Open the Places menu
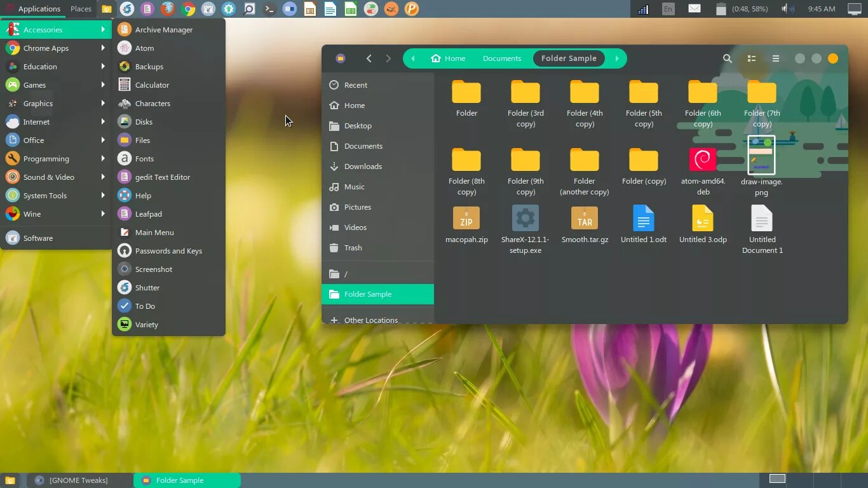The width and height of the screenshot is (868, 488). coord(81,9)
